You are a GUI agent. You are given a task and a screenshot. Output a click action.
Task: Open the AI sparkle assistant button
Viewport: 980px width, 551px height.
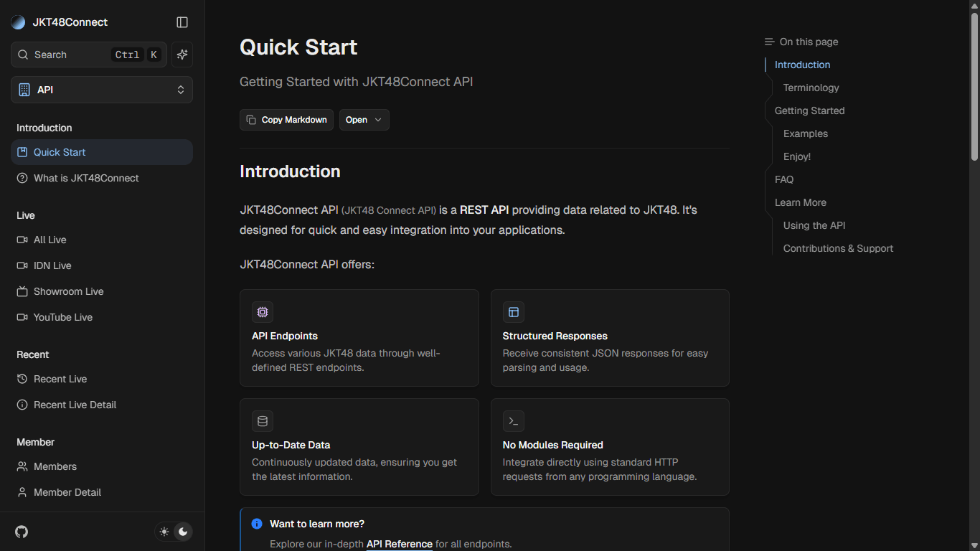pyautogui.click(x=182, y=55)
